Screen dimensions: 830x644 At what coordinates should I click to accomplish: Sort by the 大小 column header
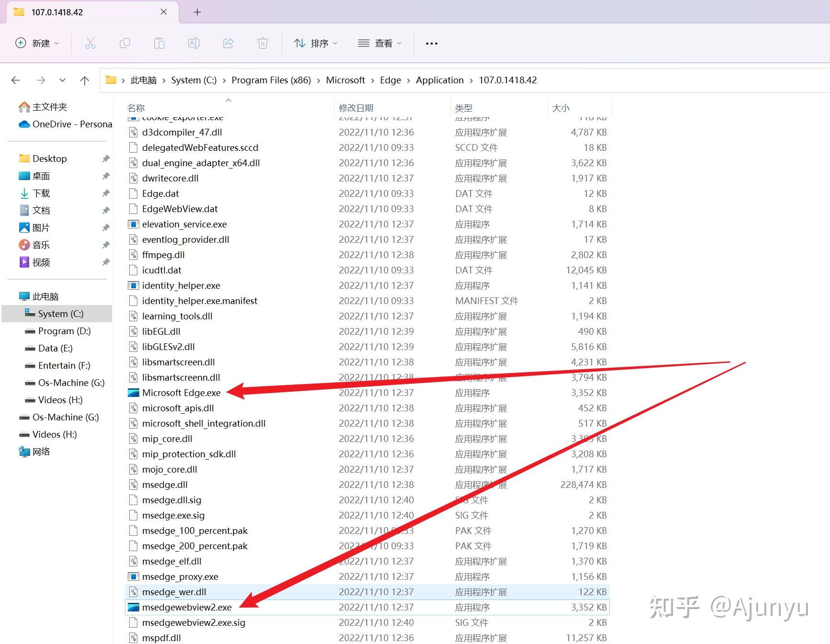coord(561,108)
